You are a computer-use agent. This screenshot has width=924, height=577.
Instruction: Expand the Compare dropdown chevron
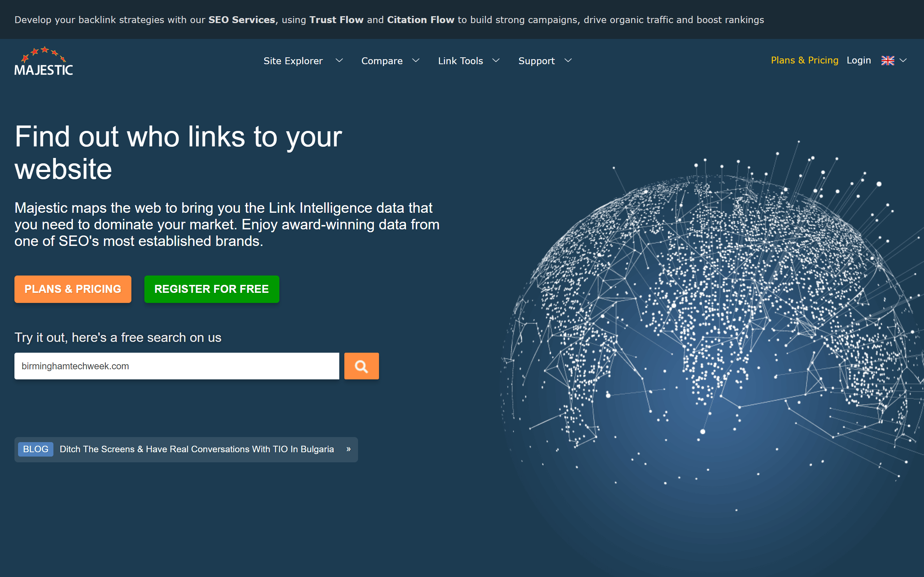[416, 61]
